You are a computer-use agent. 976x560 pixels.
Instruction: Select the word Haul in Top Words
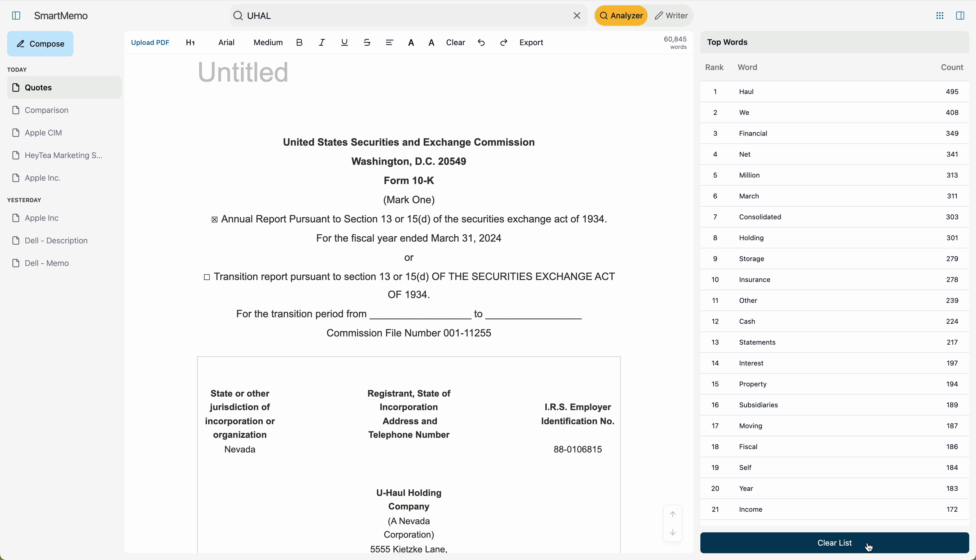pos(746,92)
